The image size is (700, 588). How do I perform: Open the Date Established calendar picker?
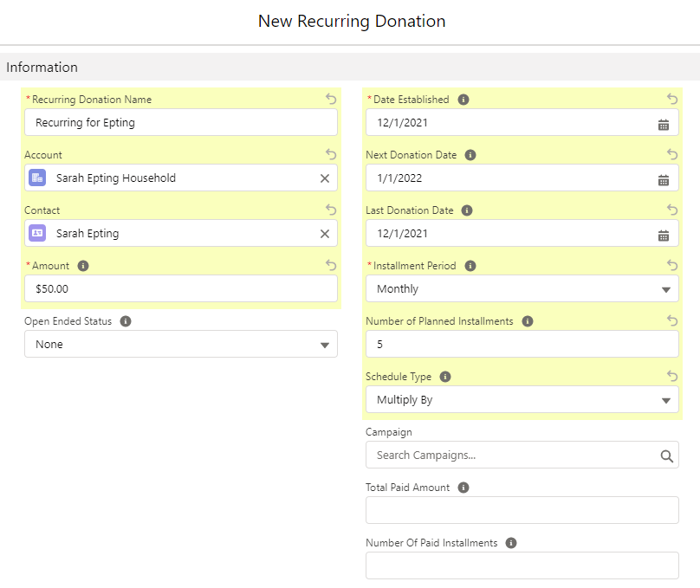pos(664,124)
